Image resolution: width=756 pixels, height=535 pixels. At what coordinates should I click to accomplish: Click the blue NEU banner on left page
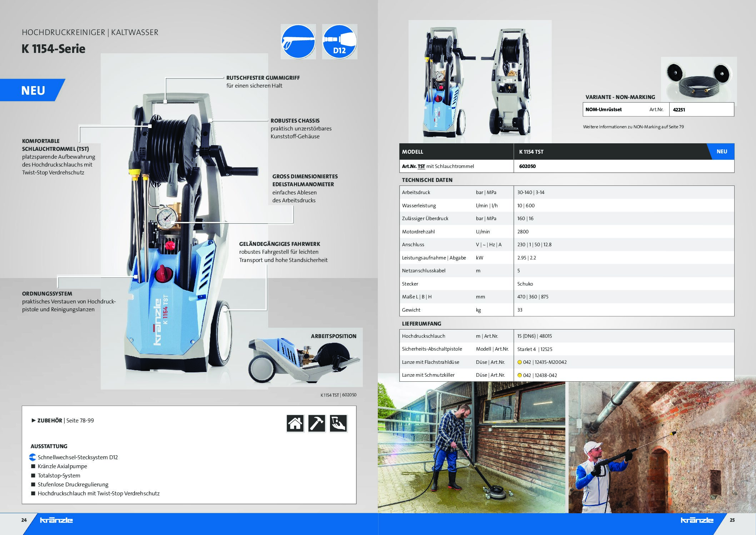click(33, 90)
